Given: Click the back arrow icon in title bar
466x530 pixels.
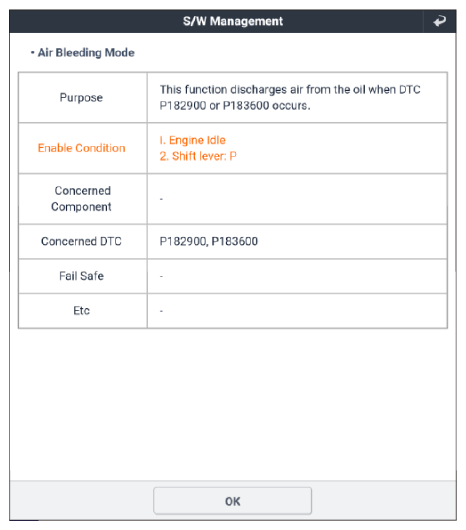Looking at the screenshot, I should (x=439, y=21).
